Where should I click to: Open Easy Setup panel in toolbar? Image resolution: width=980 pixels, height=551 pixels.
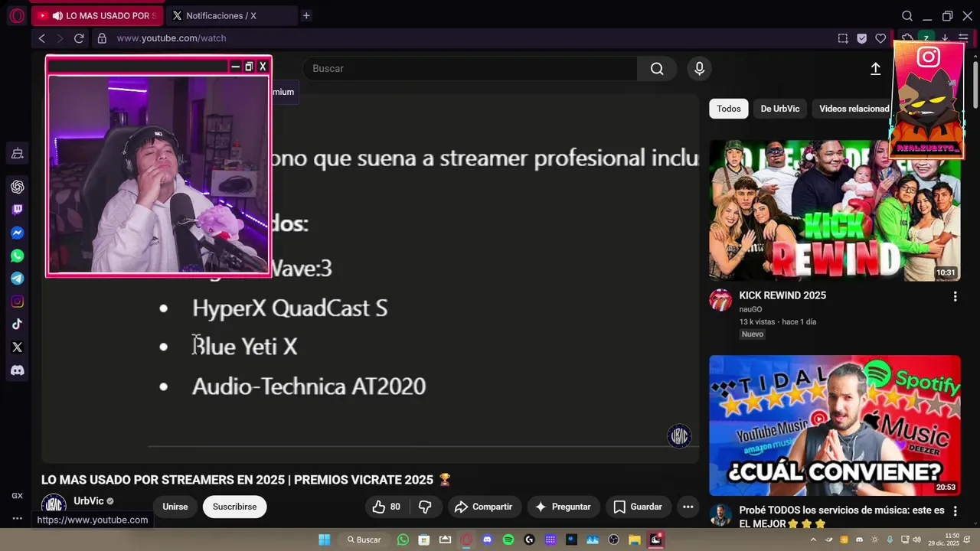(963, 38)
